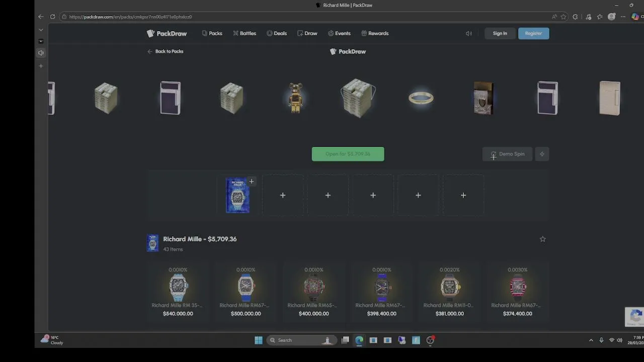The width and height of the screenshot is (644, 362).
Task: Navigate to the Draw page
Action: pos(307,33)
